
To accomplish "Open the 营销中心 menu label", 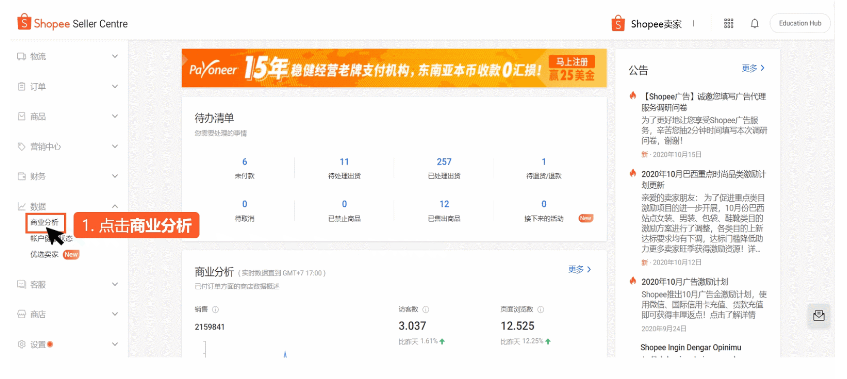I will point(45,146).
